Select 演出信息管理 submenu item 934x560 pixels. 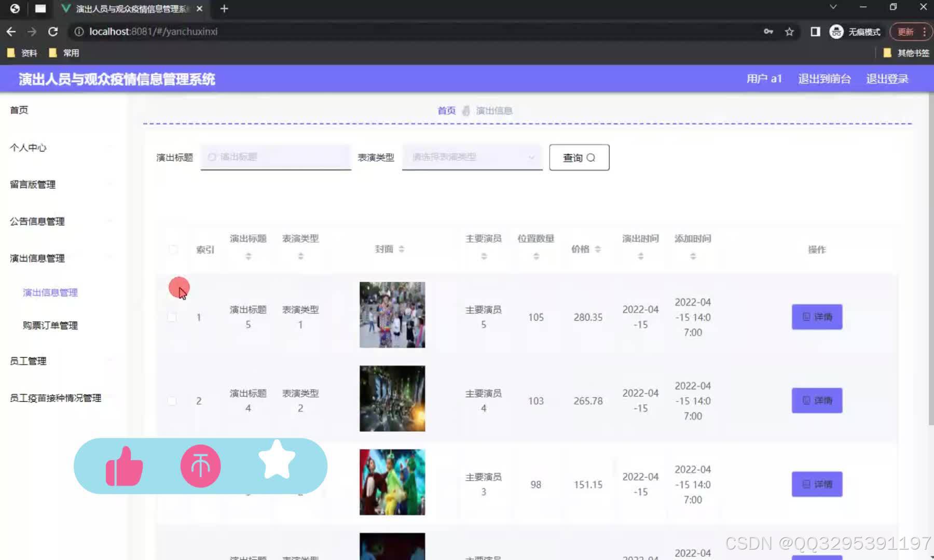coord(50,292)
